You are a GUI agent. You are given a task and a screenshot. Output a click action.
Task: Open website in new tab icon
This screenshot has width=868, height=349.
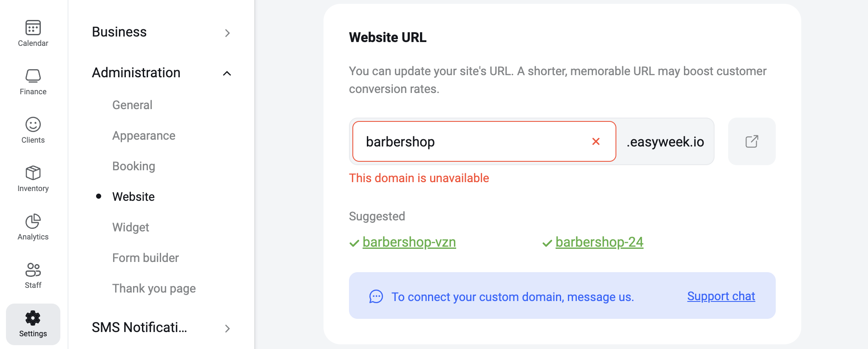752,141
